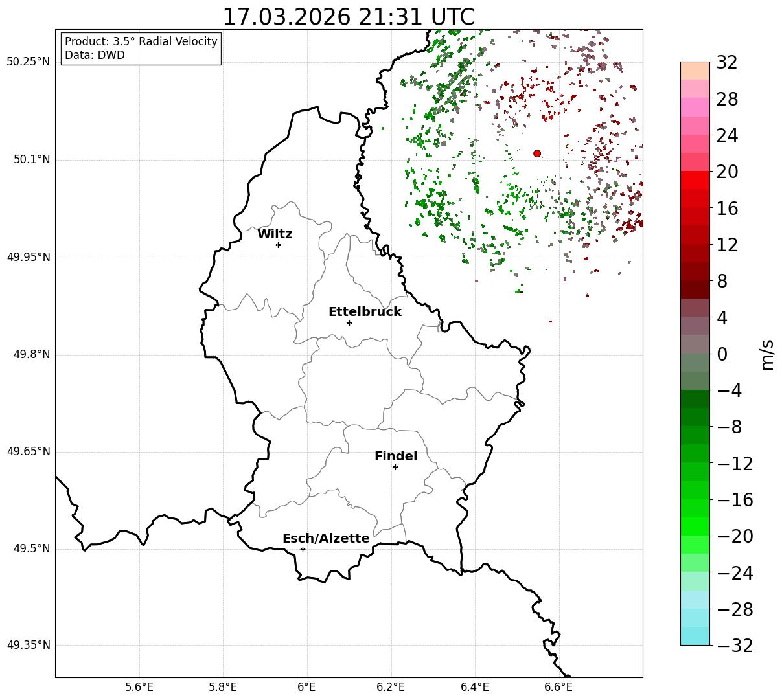Click the Data: DWD text
The width and height of the screenshot is (782, 700).
(x=95, y=56)
